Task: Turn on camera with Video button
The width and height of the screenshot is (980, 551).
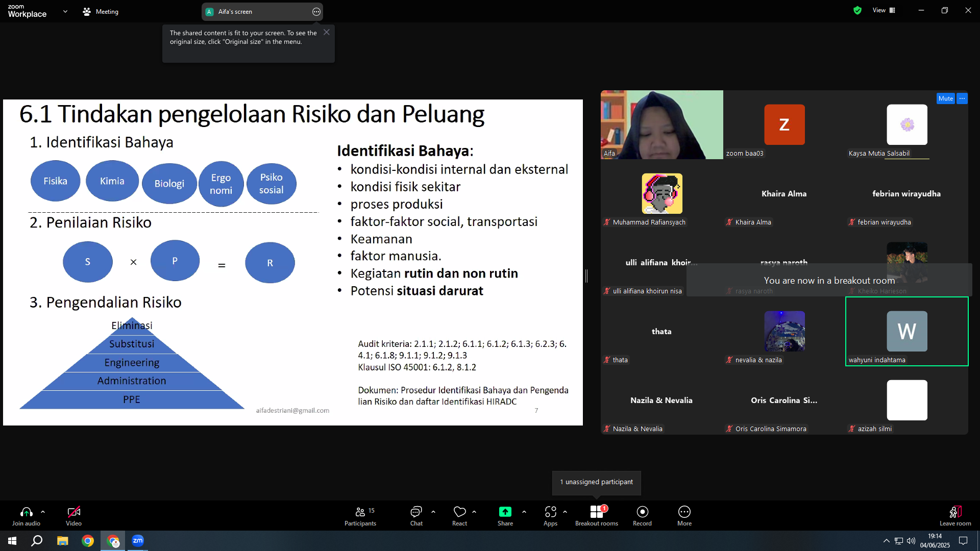Action: (73, 516)
